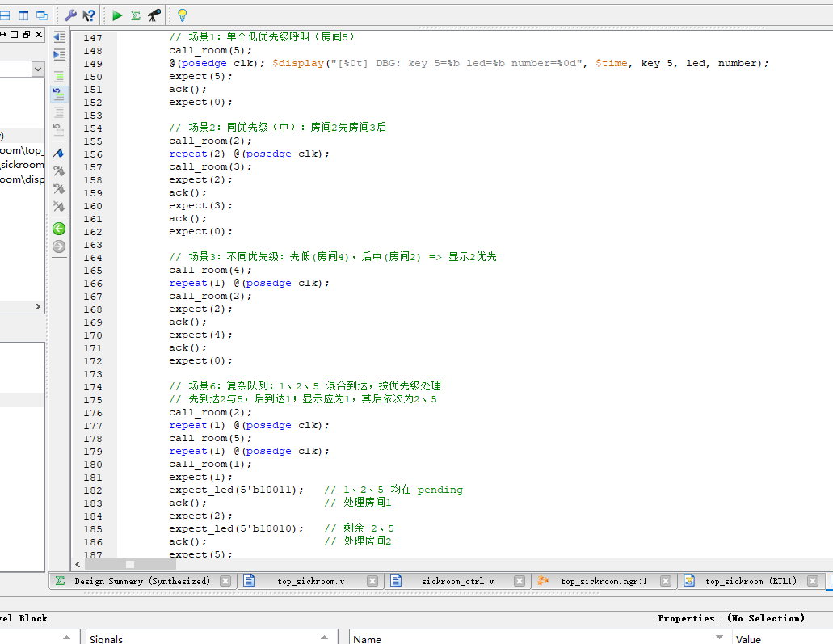833x644 pixels.
Task: Activate the What's This help pointer
Action: 89,15
